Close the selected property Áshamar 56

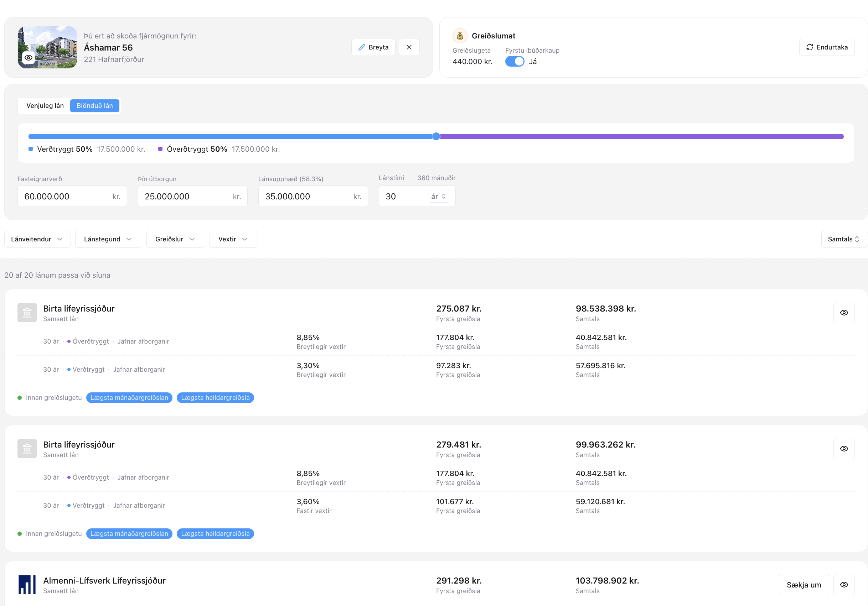tap(409, 47)
